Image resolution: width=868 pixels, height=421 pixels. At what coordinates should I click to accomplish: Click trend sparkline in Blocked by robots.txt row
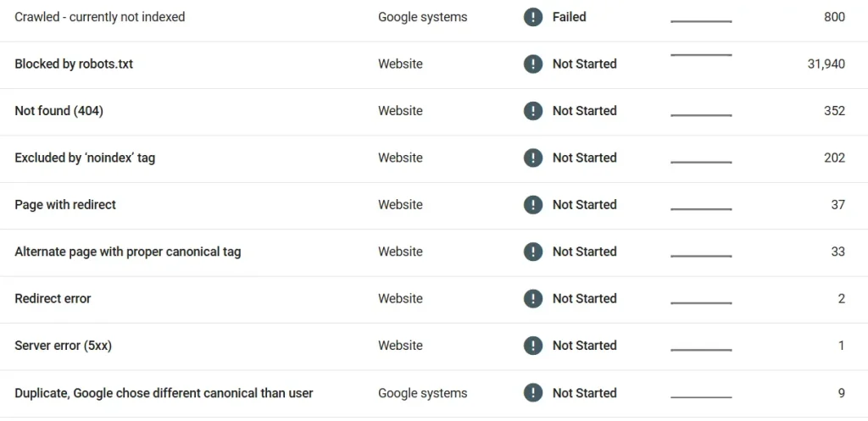pyautogui.click(x=701, y=55)
